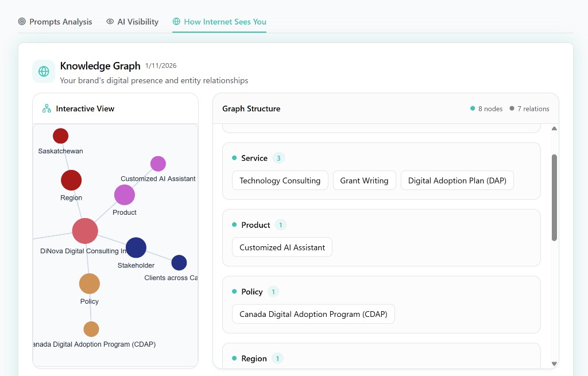
Task: Select the Stakeholder node in the graph
Action: pyautogui.click(x=136, y=247)
